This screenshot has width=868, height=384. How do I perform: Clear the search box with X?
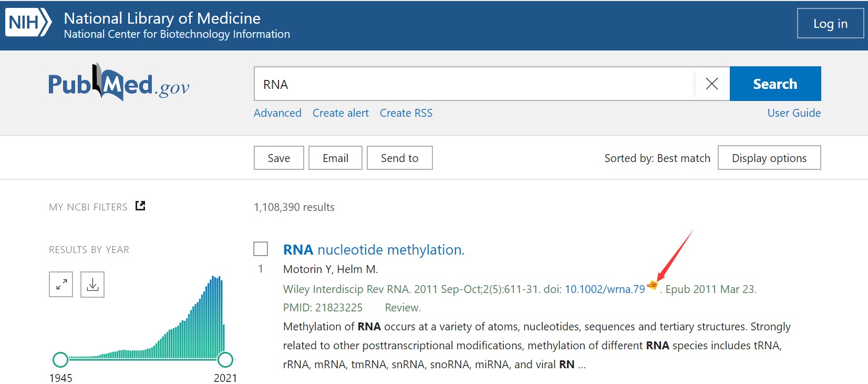tap(712, 84)
